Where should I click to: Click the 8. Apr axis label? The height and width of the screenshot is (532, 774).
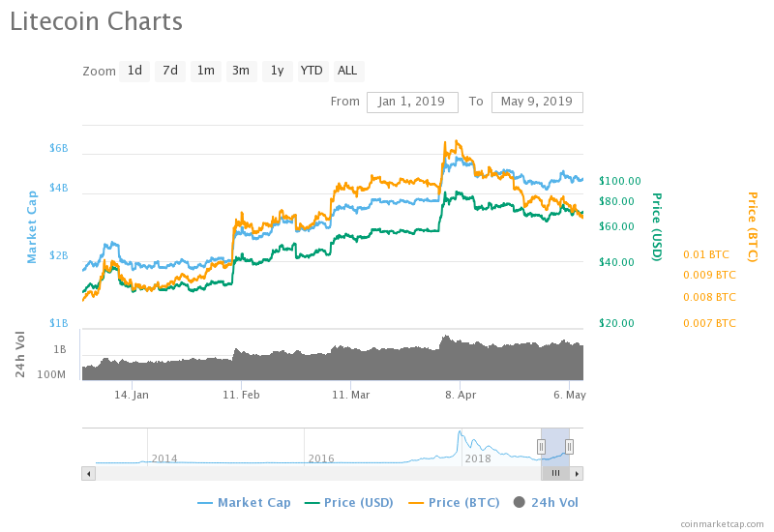(x=461, y=396)
